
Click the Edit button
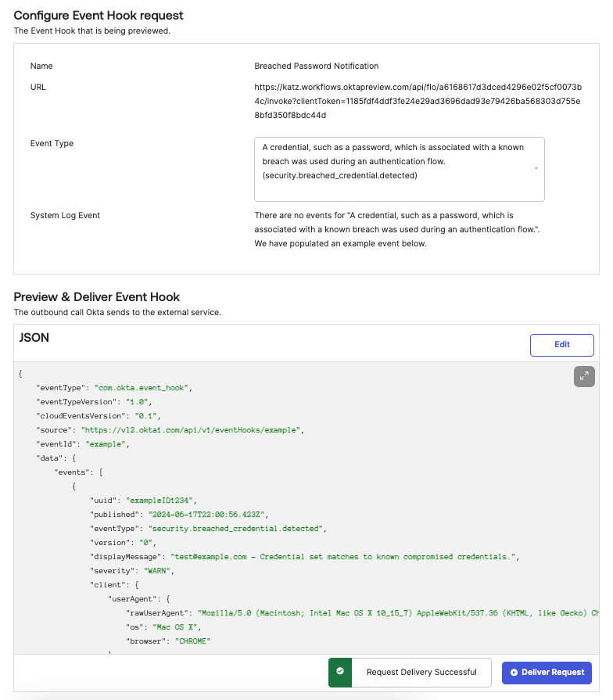[x=562, y=344]
